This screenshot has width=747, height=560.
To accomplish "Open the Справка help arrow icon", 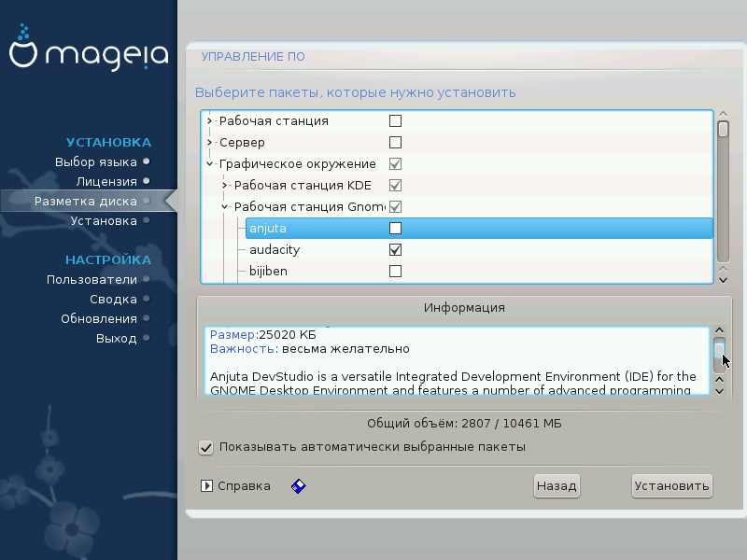I will (x=206, y=486).
